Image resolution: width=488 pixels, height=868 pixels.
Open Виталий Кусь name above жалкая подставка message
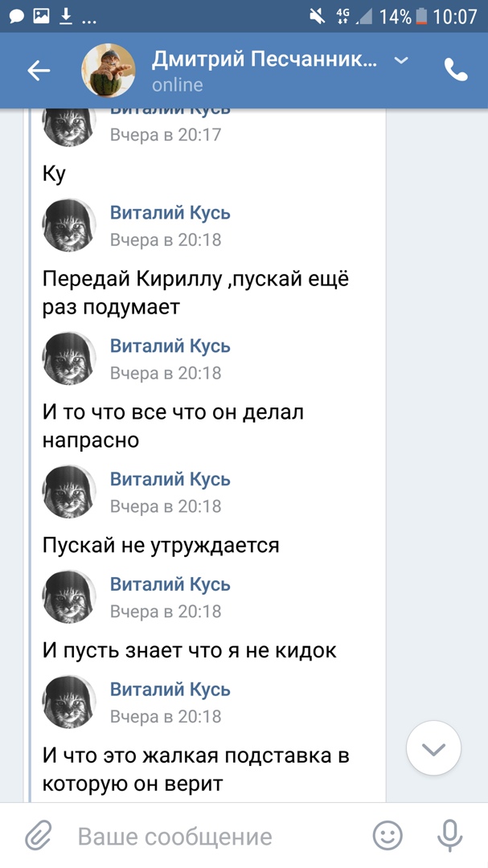[170, 690]
